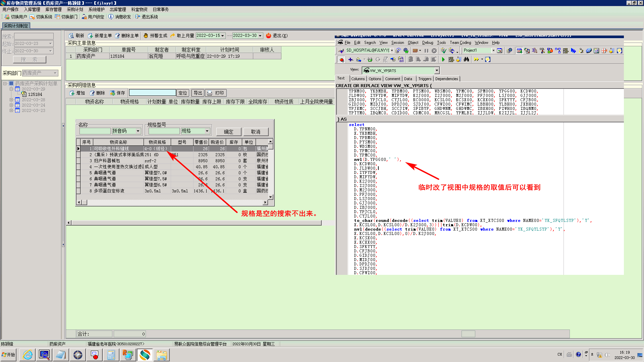Click the 确定 confirm button
644x362 pixels.
tap(228, 132)
